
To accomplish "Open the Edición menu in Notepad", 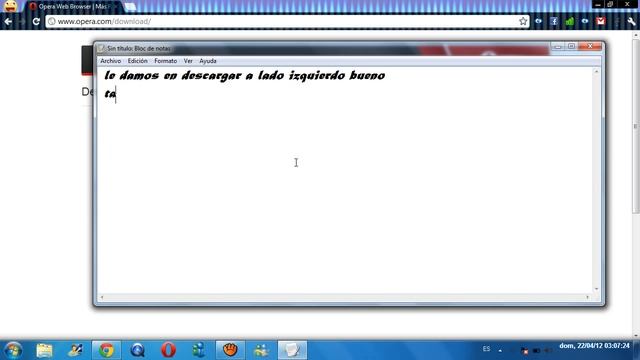I will click(138, 61).
